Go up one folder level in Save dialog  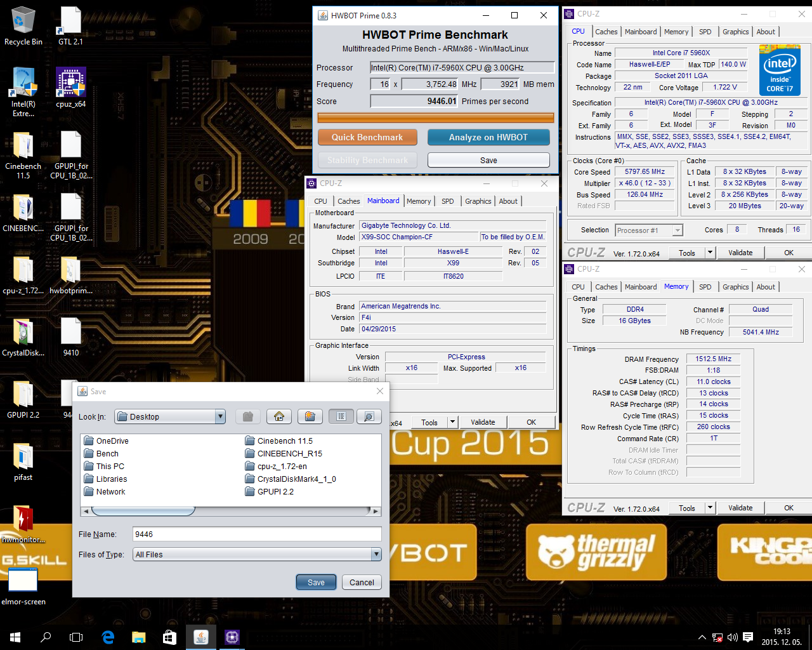point(248,416)
